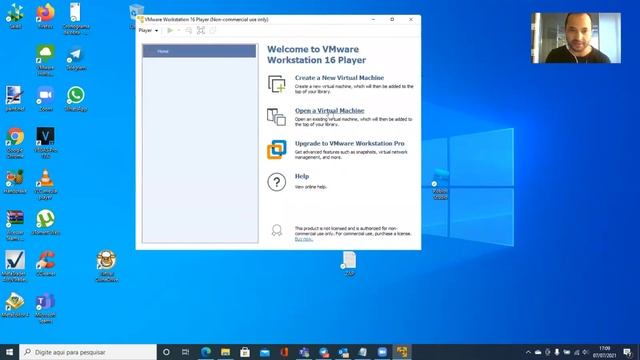Select the uTorrent desktop shortcut

click(x=45, y=222)
